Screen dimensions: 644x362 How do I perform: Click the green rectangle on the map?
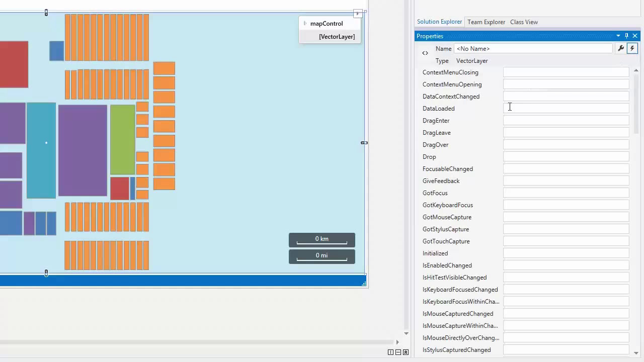tap(122, 140)
